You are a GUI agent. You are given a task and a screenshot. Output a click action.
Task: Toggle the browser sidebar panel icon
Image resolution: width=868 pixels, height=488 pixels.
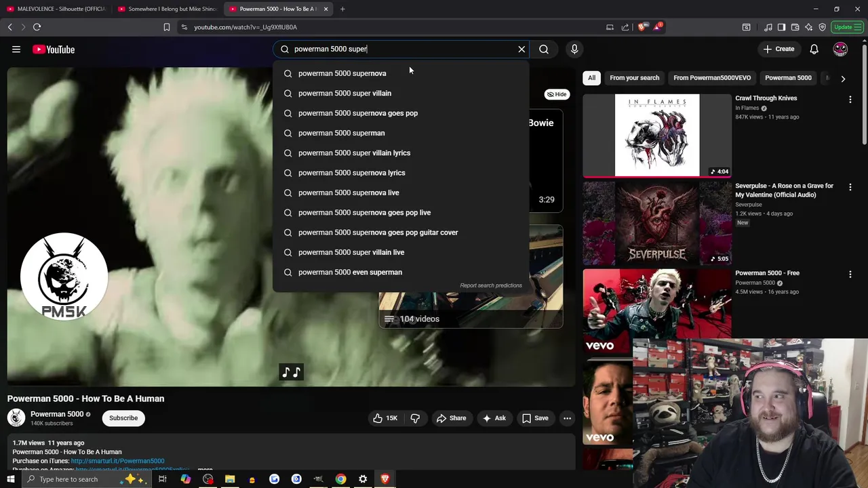(x=781, y=27)
